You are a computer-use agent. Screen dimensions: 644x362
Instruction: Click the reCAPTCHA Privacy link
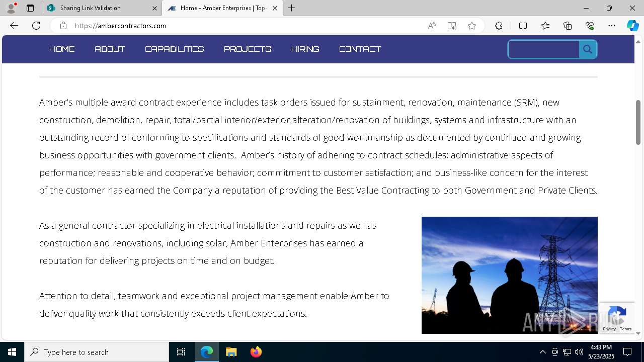point(609,329)
